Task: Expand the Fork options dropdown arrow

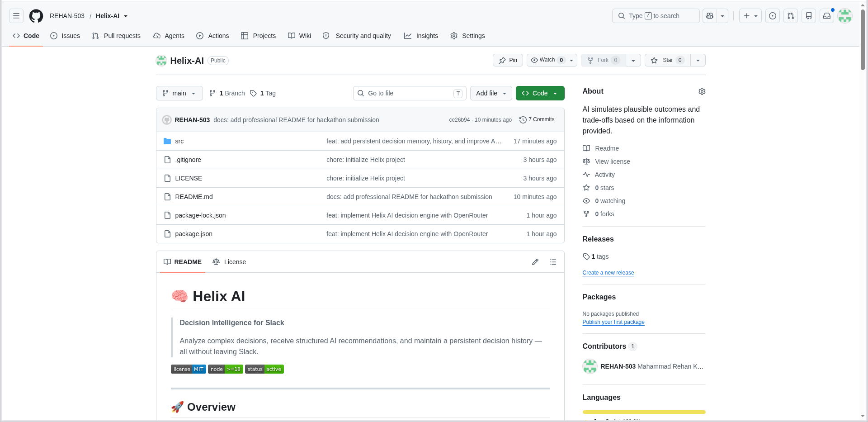Action: 633,60
